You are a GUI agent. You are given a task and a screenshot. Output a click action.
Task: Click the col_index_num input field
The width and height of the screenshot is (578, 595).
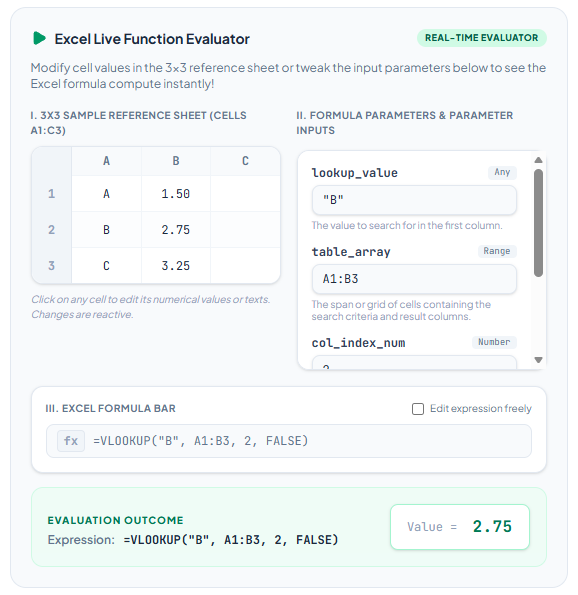click(x=414, y=362)
